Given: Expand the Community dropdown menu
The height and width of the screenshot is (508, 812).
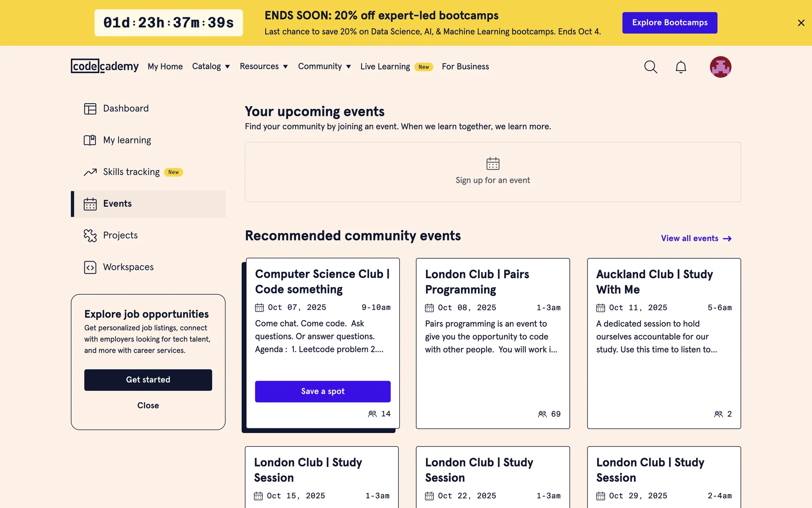Looking at the screenshot, I should click(324, 66).
